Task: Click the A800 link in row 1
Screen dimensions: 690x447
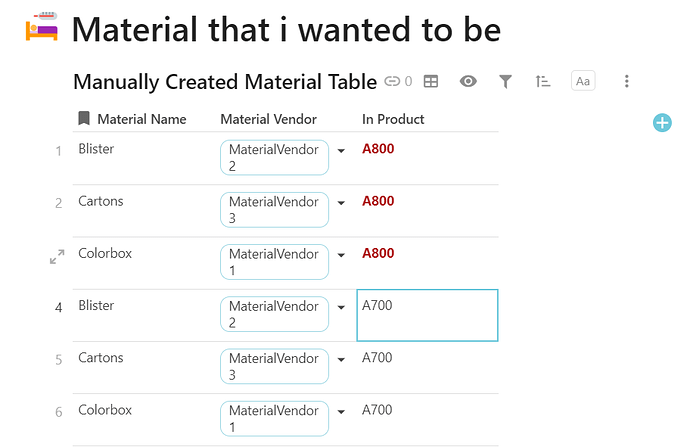Action: (x=378, y=149)
